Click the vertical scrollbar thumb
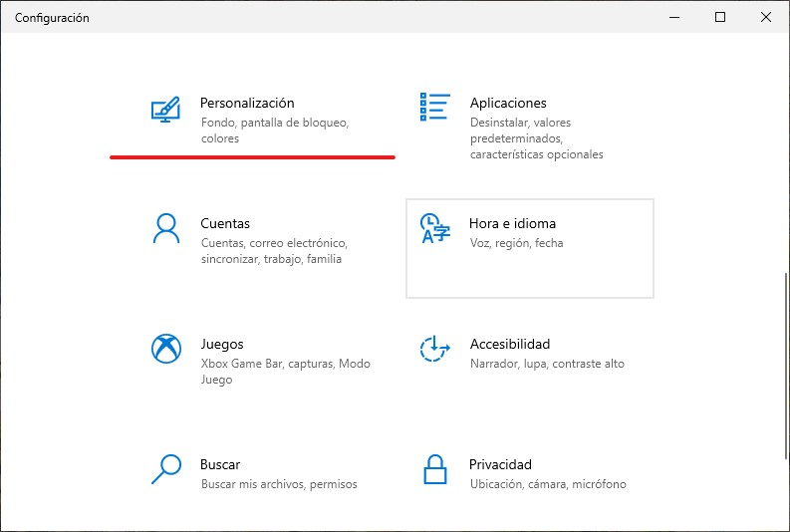This screenshot has width=790, height=532. point(786,366)
